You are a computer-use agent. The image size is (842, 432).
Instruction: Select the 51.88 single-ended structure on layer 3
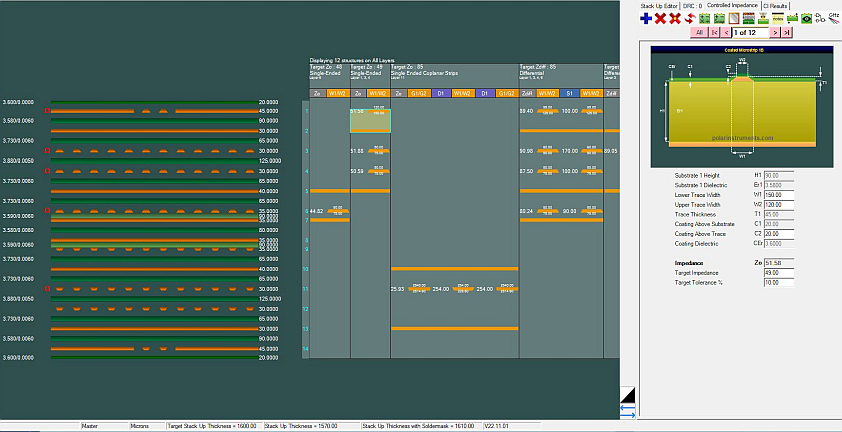(x=371, y=151)
